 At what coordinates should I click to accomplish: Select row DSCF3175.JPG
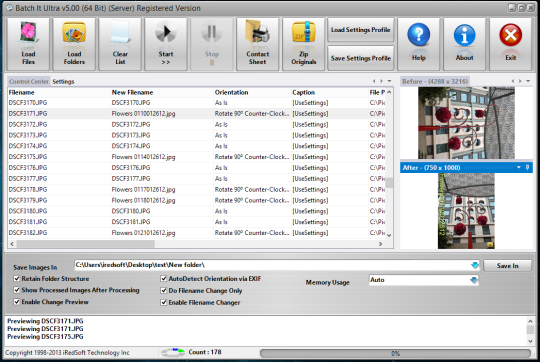197,157
